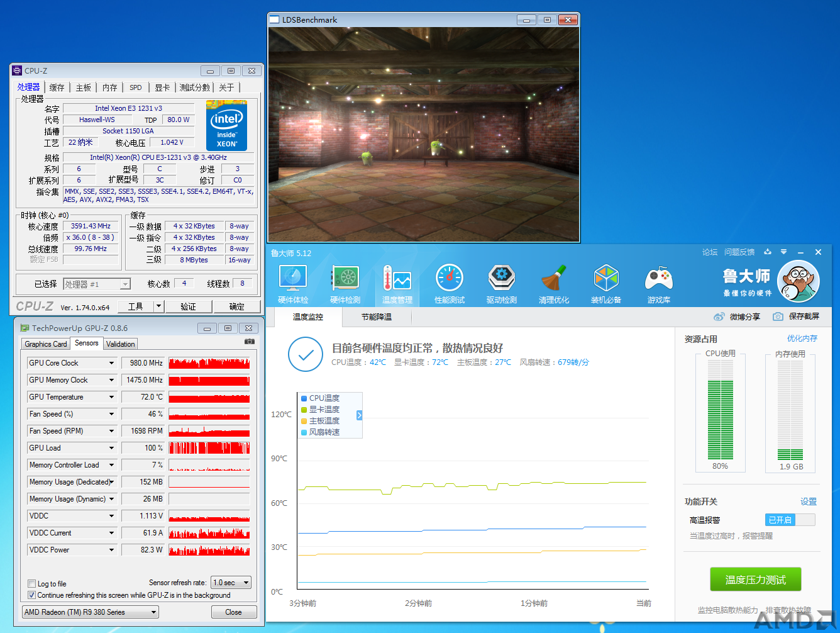Click the 微博分享 Weibo icon
The image size is (840, 633).
coord(719,316)
